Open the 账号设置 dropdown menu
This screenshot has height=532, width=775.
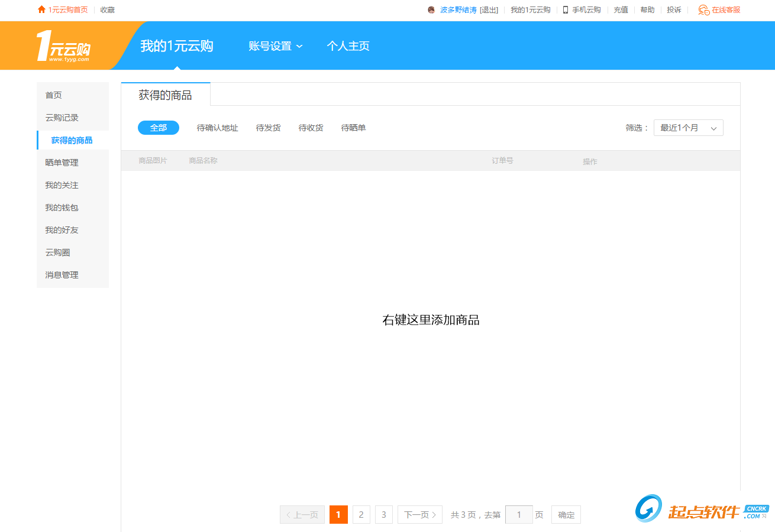tap(276, 46)
